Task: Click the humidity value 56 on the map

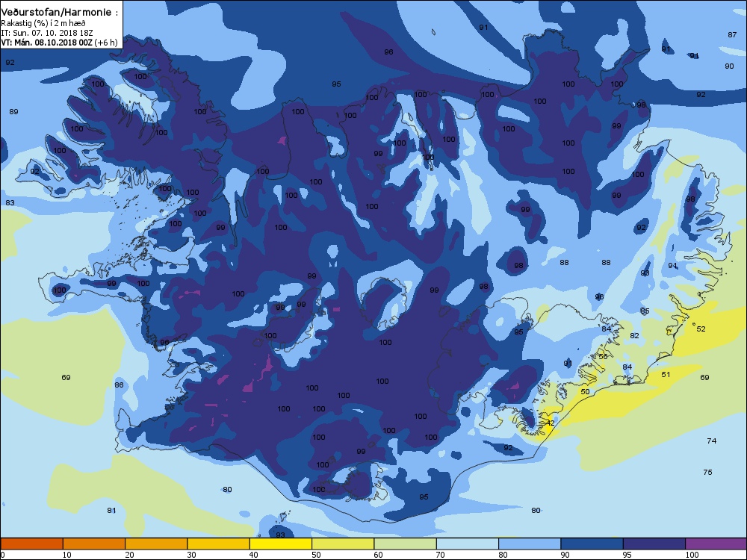Action: click(603, 357)
